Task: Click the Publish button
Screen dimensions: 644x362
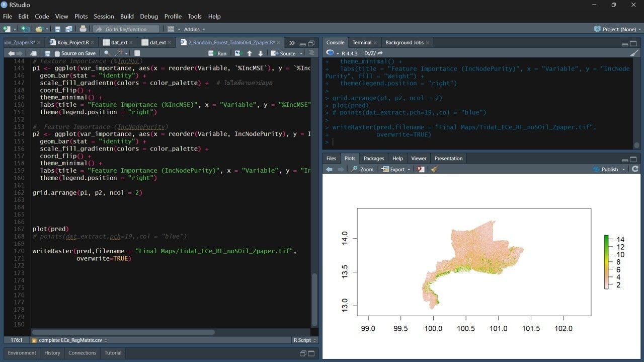Action: point(605,169)
